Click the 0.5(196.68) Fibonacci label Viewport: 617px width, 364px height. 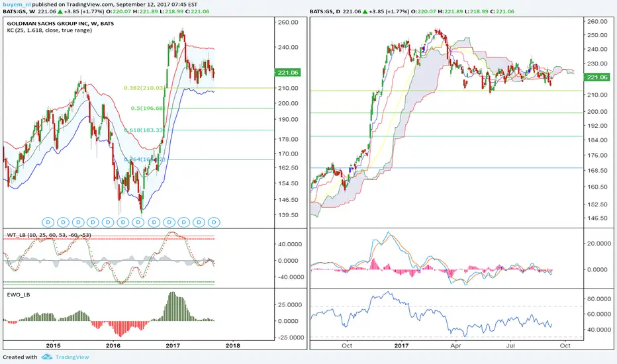[x=147, y=109]
